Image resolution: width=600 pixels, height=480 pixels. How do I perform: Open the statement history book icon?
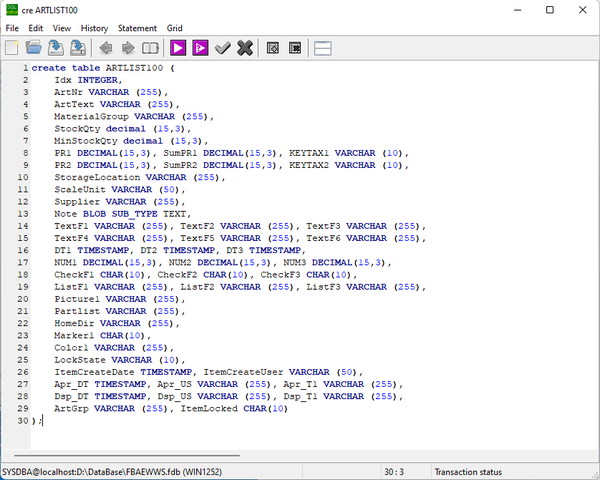tap(150, 48)
